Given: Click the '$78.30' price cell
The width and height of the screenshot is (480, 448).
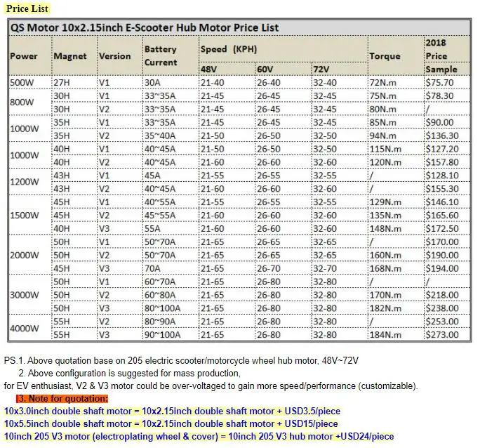Looking at the screenshot, I should click(440, 96).
